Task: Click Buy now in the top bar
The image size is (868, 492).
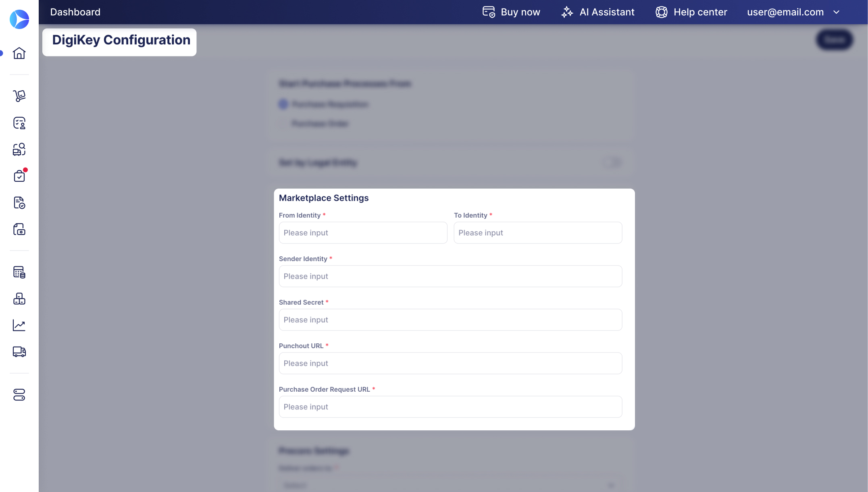Action: [x=511, y=12]
